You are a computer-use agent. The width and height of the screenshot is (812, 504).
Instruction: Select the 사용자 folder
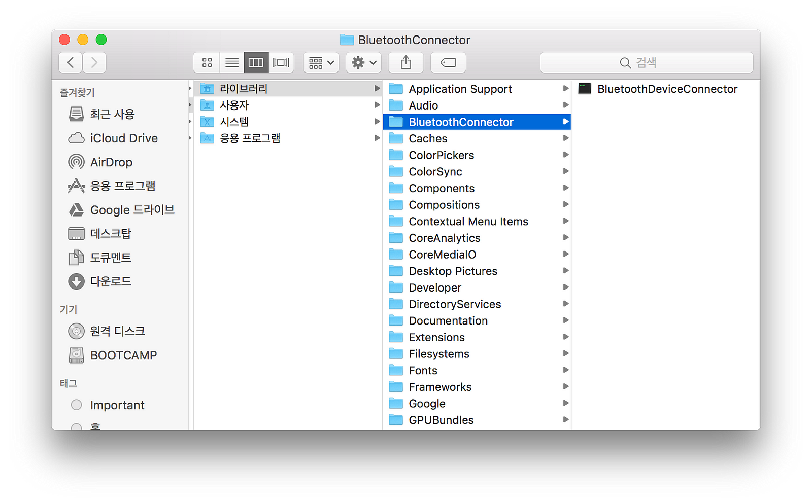(x=287, y=105)
